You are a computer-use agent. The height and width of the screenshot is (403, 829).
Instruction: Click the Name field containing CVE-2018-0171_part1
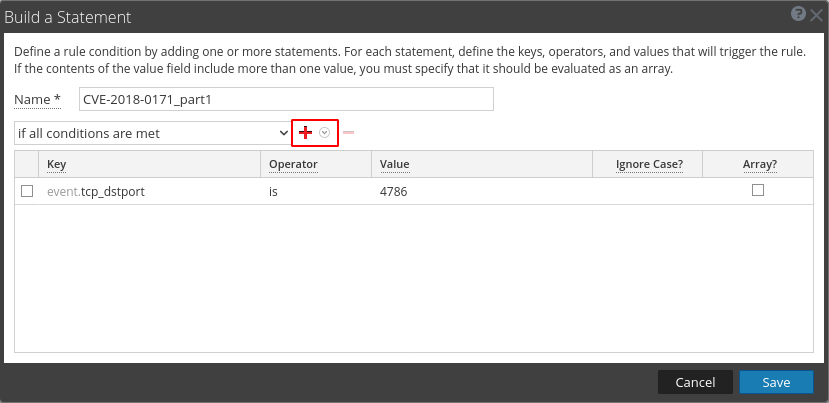[286, 99]
